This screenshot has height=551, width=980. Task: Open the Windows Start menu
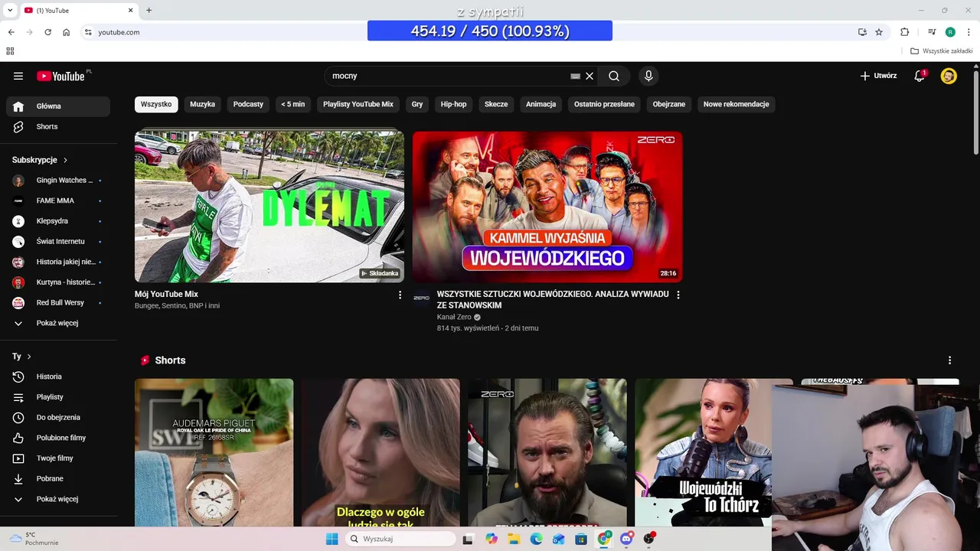coord(332,539)
